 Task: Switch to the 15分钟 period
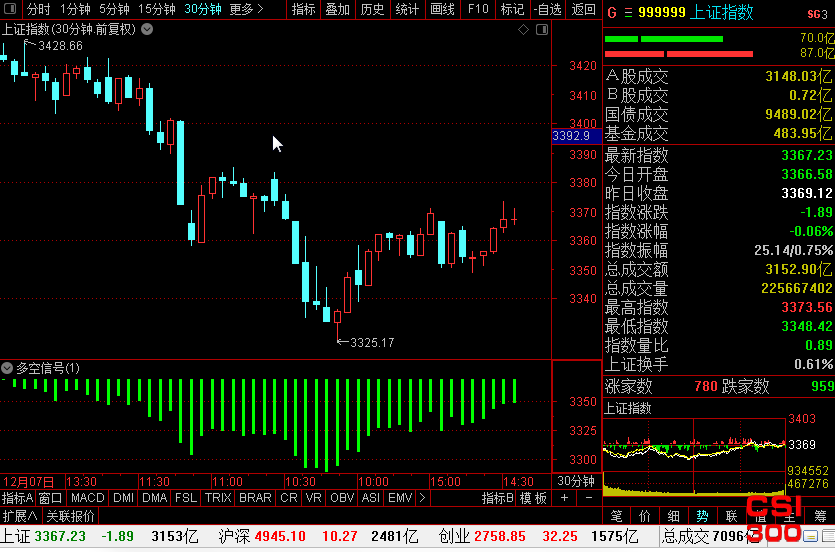(x=157, y=9)
